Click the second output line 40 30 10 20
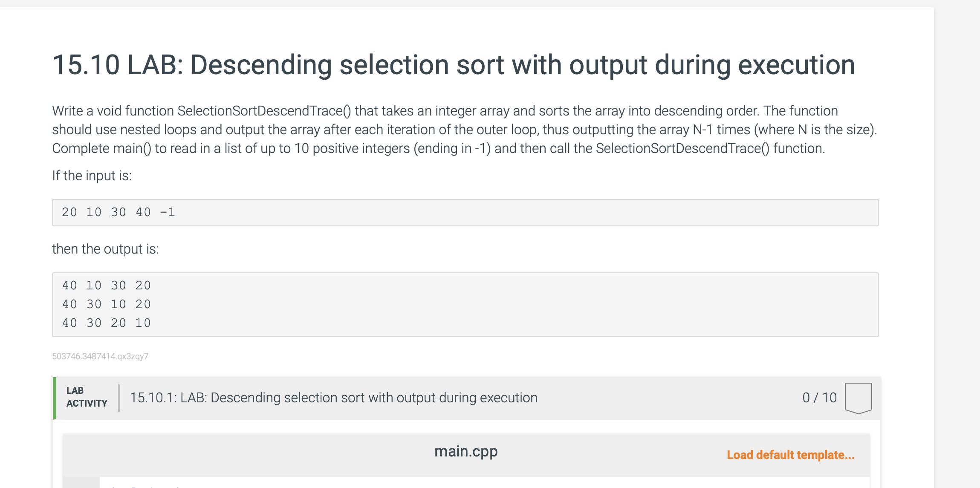The image size is (980, 488). (x=107, y=304)
